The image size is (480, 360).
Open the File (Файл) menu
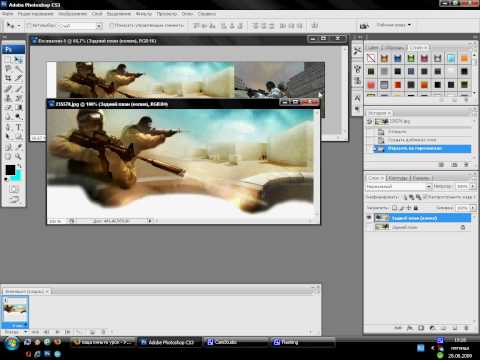click(x=7, y=14)
